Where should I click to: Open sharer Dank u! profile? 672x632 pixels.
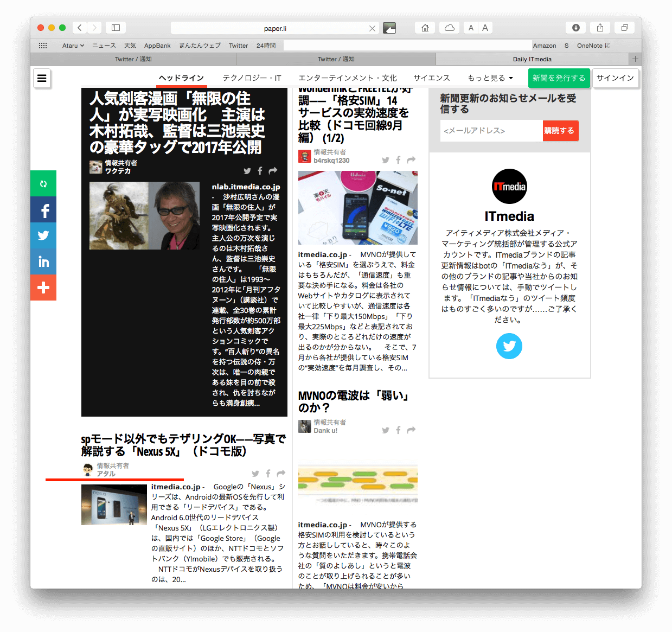click(325, 431)
